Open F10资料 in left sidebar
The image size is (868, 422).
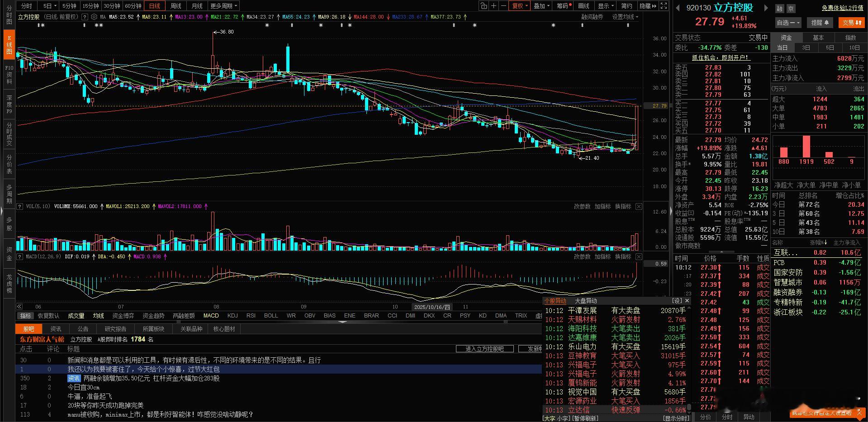(x=9, y=74)
